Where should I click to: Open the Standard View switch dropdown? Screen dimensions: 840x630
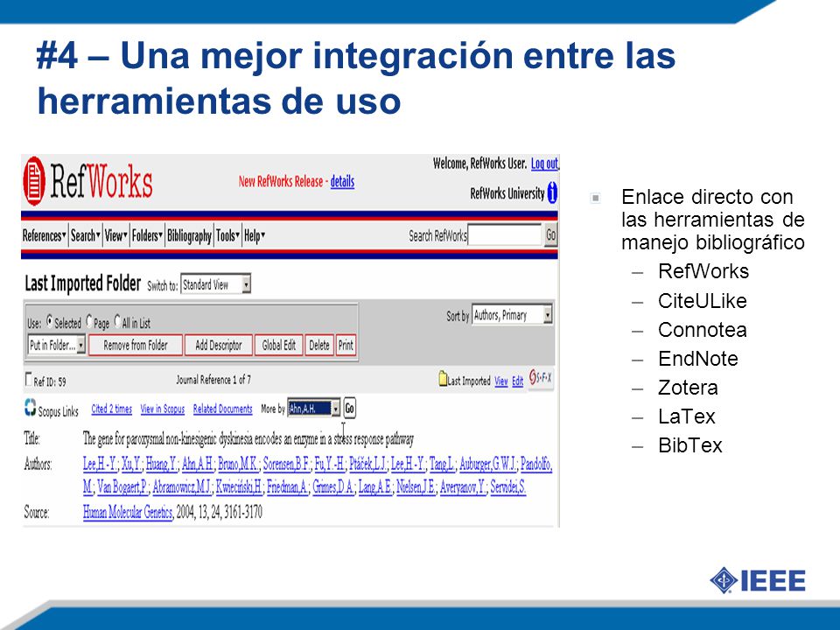point(215,283)
